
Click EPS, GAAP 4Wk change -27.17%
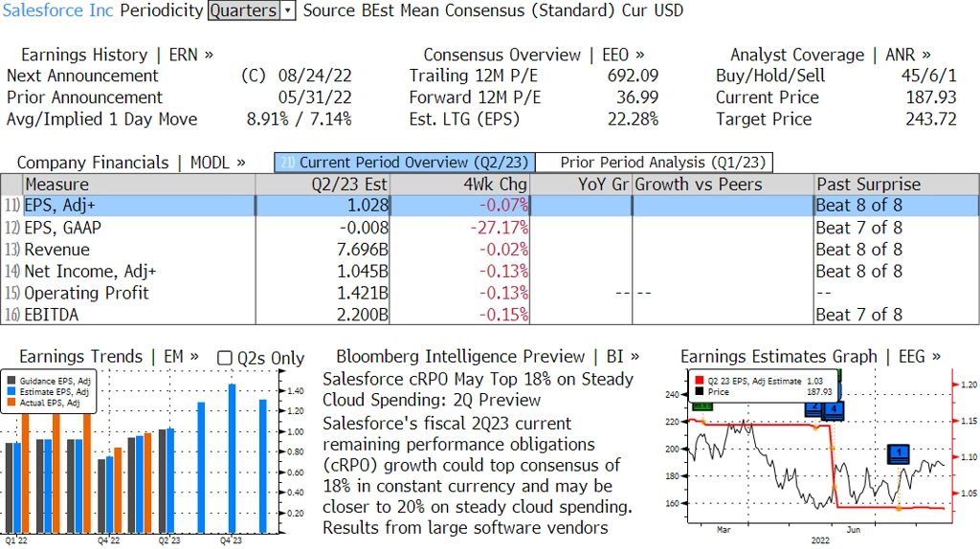coord(499,228)
